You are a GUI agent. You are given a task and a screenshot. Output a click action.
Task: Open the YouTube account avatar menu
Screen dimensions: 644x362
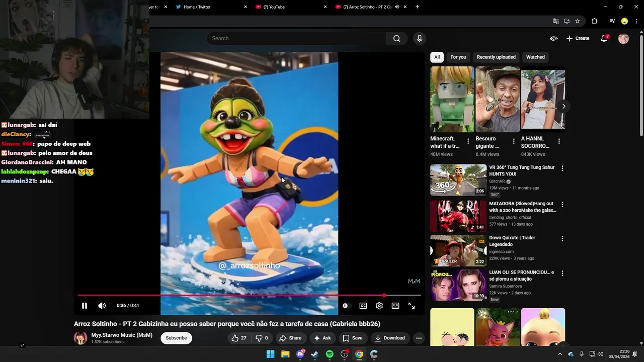tap(623, 39)
